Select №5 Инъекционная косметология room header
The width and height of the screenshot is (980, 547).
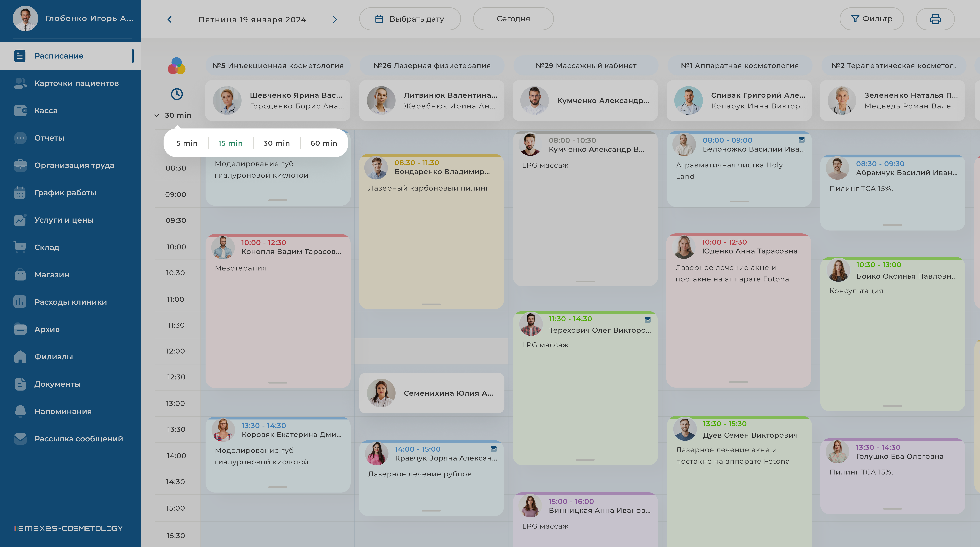[x=278, y=66]
